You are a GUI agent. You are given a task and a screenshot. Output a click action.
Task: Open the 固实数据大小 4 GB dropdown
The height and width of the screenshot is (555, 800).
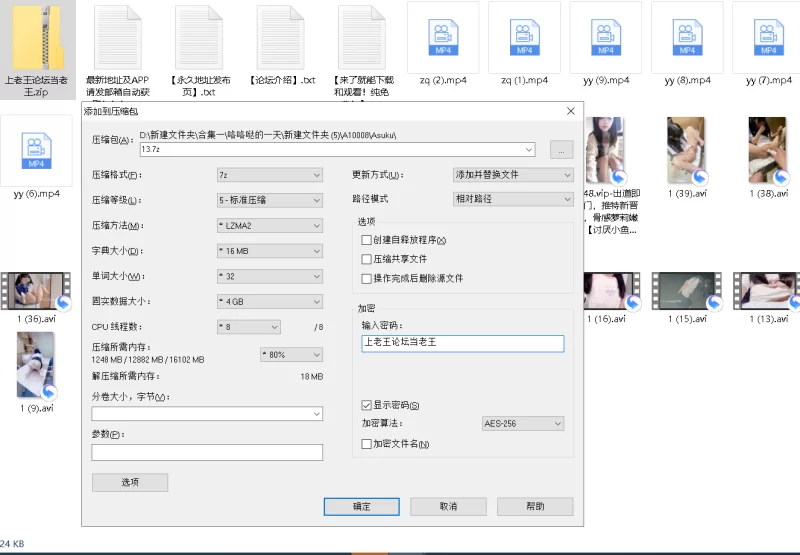click(x=269, y=301)
